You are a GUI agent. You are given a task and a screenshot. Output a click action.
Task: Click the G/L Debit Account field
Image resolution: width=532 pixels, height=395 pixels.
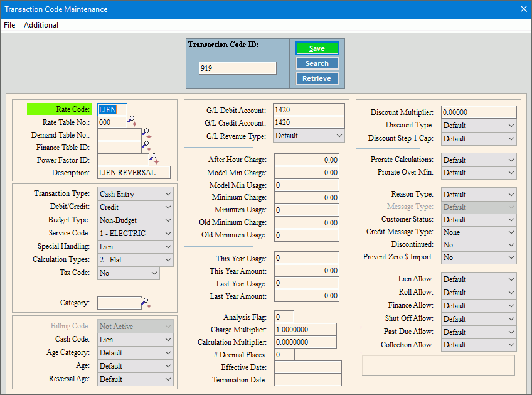coord(309,110)
